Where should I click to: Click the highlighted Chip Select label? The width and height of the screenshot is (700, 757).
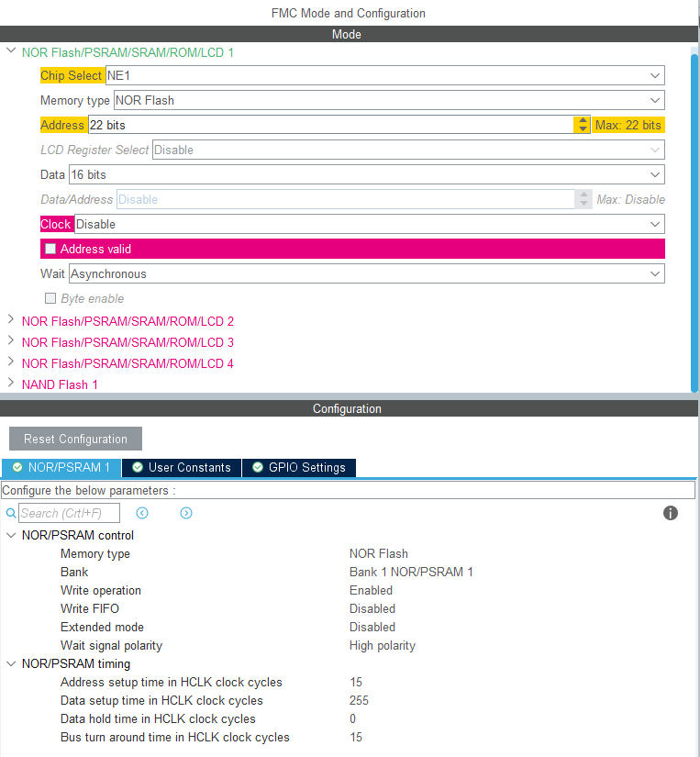[x=72, y=75]
